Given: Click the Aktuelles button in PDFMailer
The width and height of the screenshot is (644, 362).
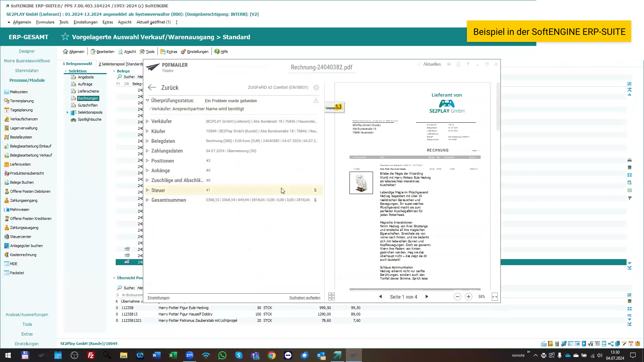Looking at the screenshot, I should 430,64.
